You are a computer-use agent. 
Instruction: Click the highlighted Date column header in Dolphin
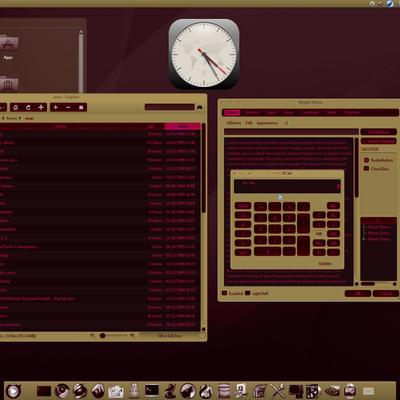point(182,126)
